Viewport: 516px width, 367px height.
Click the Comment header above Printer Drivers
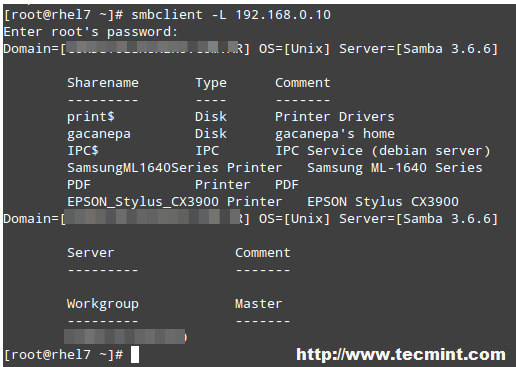pyautogui.click(x=303, y=83)
